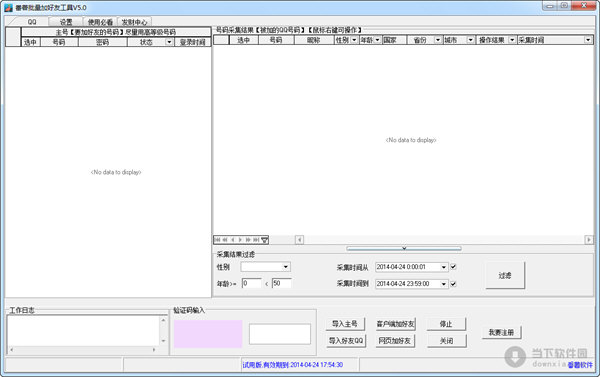Open the 省份 column filter dropdown
Image resolution: width=600 pixels, height=377 pixels.
[x=438, y=40]
